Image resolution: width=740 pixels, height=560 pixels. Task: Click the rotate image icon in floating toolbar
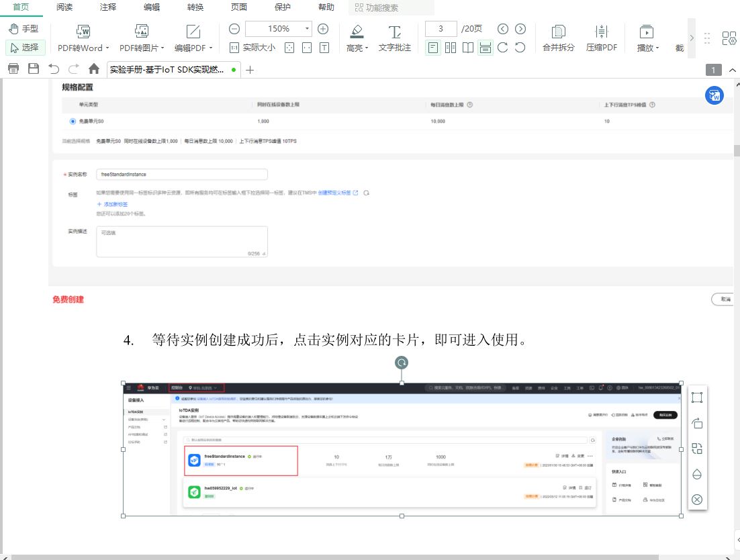pos(697,423)
